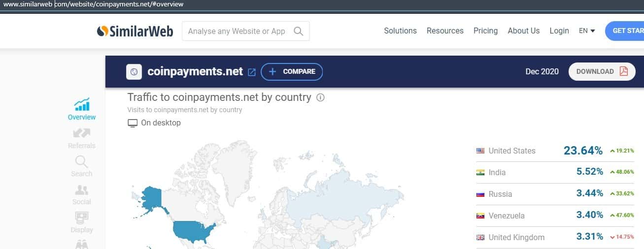The height and width of the screenshot is (249, 644).
Task: Click the 3.40% traffic share value
Action: 590,215
